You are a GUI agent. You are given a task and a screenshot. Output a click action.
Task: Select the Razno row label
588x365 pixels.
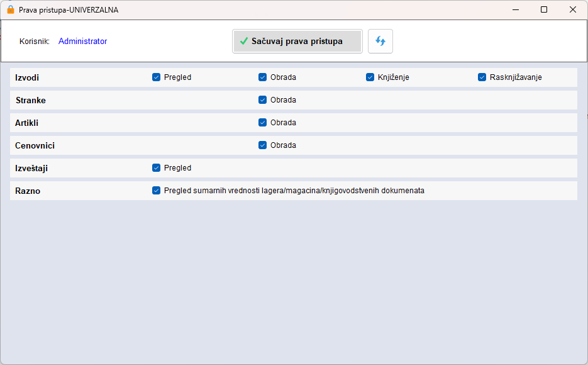28,191
